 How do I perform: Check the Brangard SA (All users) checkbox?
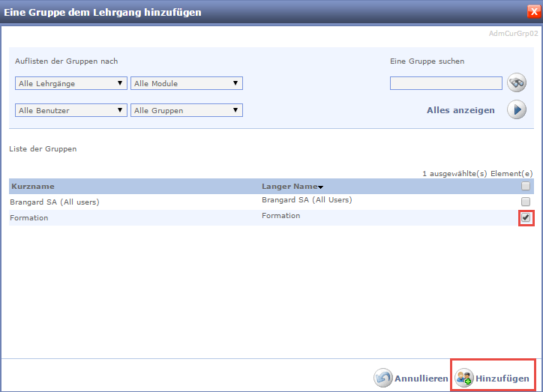click(526, 202)
